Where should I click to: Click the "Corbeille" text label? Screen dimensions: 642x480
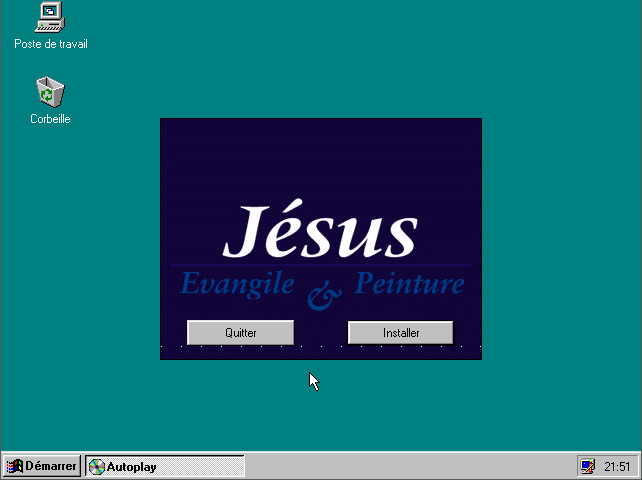[x=50, y=119]
